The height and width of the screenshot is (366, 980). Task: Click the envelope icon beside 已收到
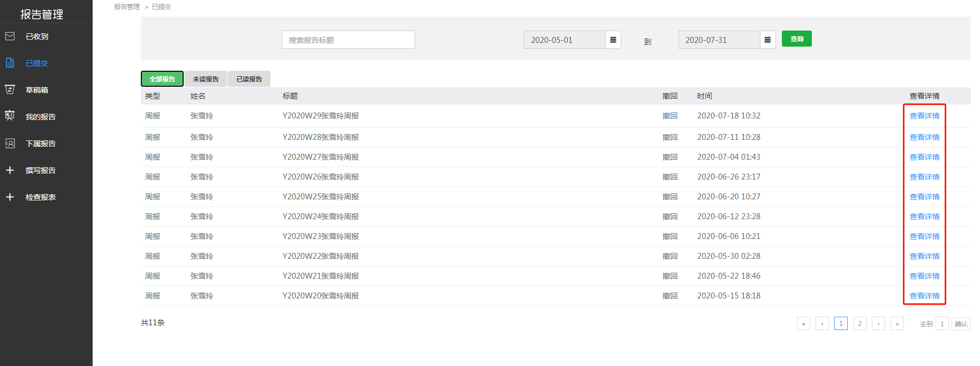pyautogui.click(x=10, y=36)
